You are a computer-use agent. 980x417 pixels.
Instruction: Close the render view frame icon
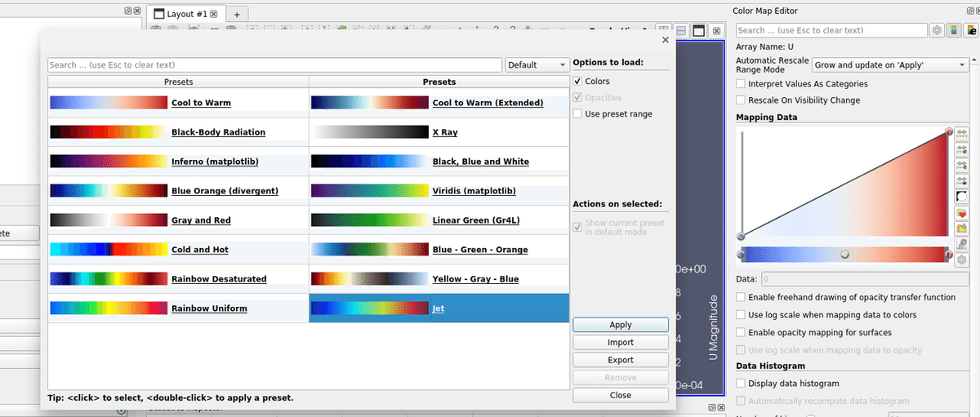tap(716, 31)
